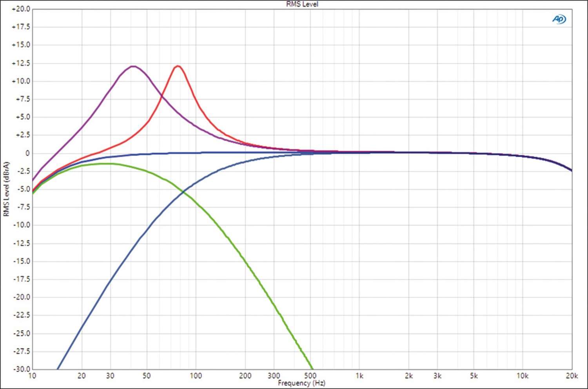Click the '3k' frequency axis label
The height and width of the screenshot is (389, 588).
point(437,376)
